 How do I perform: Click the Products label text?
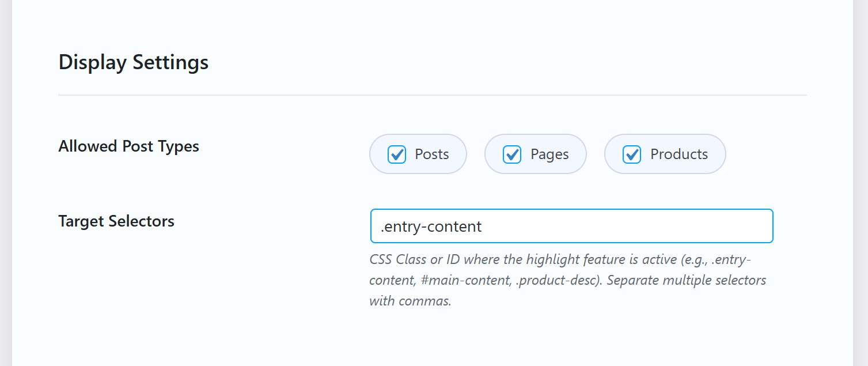tap(679, 154)
